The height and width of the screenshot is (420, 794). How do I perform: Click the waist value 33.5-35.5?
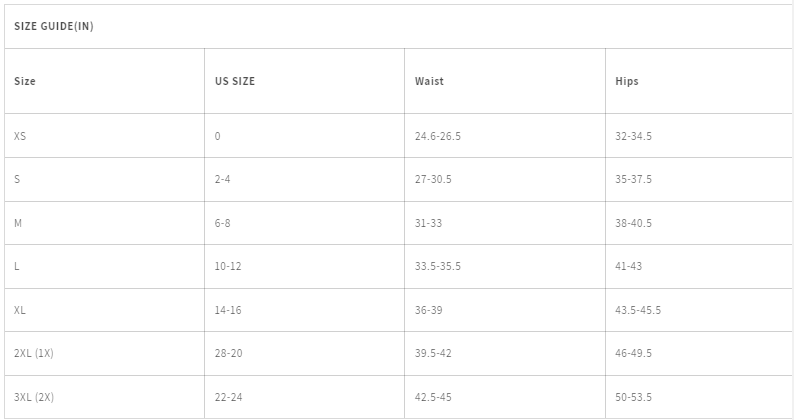click(x=438, y=266)
